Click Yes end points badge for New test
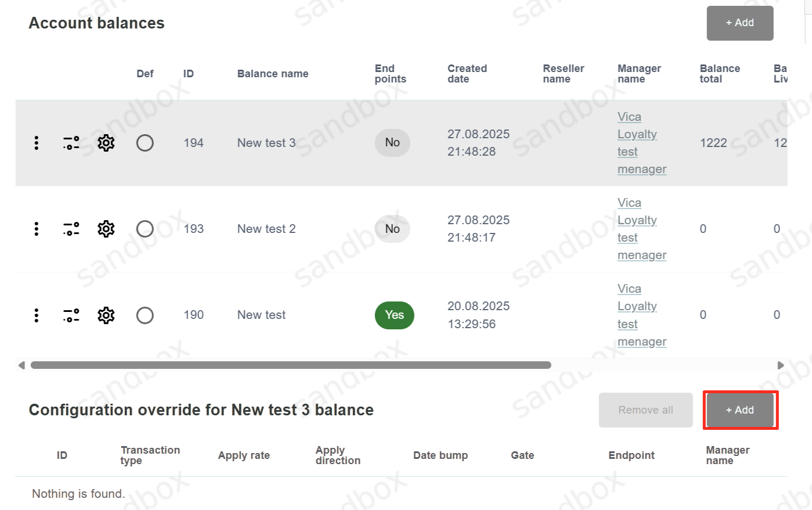Screen dimensions: 812x510 click(395, 315)
